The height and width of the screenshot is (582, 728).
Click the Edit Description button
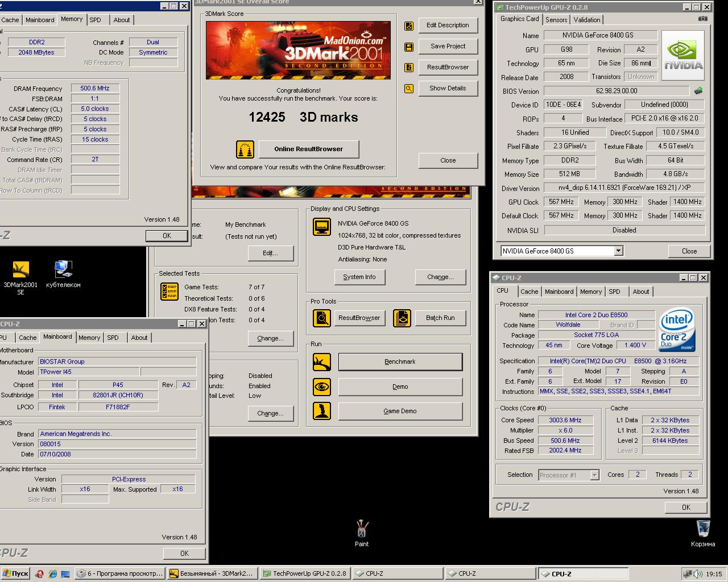click(x=448, y=26)
